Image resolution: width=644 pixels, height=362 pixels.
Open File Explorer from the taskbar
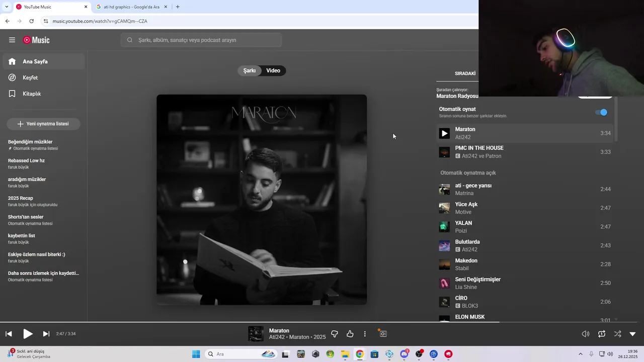(x=345, y=354)
